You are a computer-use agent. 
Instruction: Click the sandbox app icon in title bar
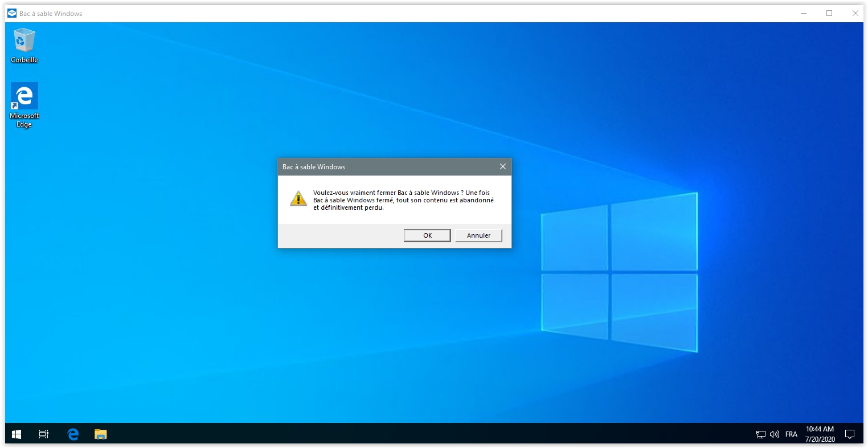(12, 13)
